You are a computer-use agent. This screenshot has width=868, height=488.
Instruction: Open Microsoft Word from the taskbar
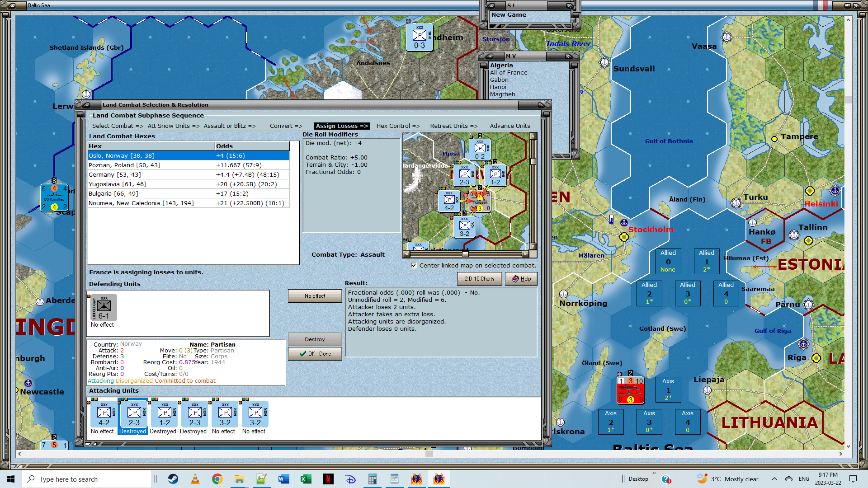point(284,479)
